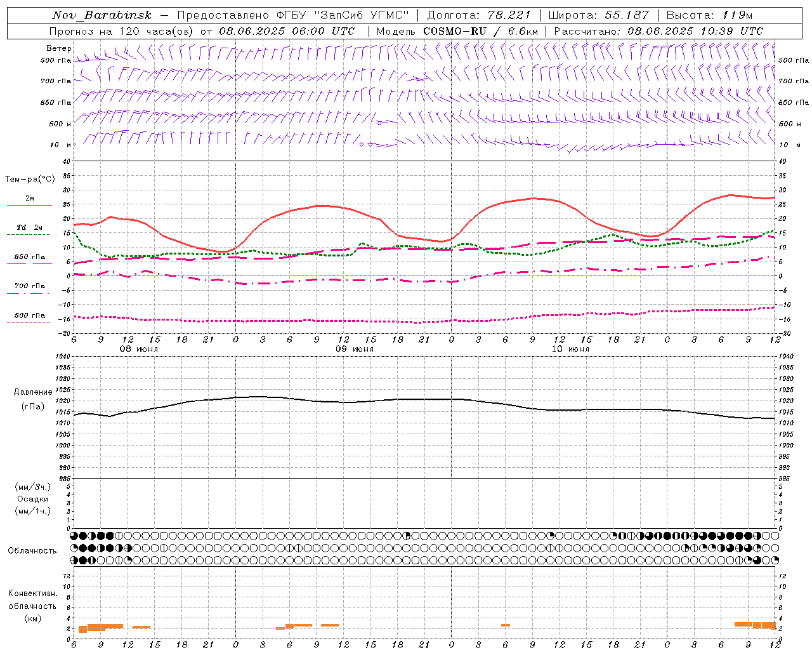Click the Конвективн. label

click(x=32, y=594)
